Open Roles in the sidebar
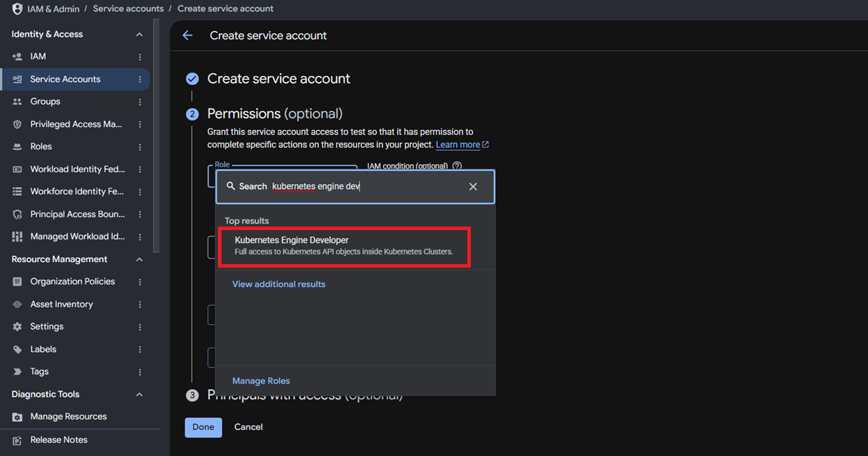Screen dimensions: 868x456 coord(41,147)
